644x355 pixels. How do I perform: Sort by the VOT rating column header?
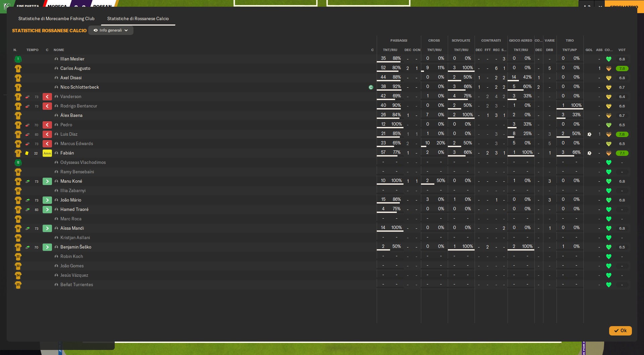[x=622, y=50]
